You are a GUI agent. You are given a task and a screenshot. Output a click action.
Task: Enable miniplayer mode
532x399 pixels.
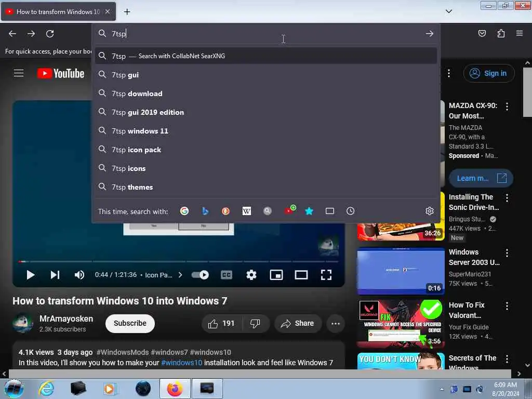coord(276,275)
